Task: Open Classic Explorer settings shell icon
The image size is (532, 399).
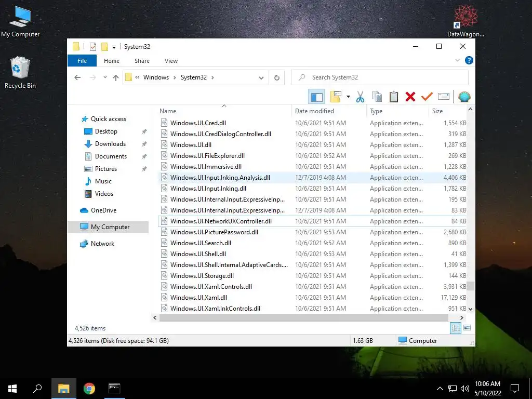Action: 464,97
